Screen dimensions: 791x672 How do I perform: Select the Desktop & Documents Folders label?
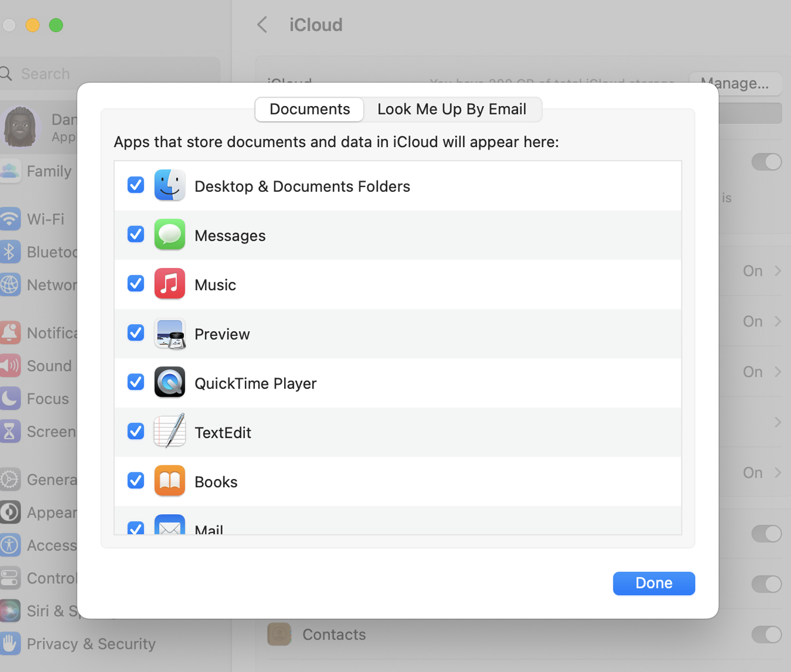tap(302, 186)
